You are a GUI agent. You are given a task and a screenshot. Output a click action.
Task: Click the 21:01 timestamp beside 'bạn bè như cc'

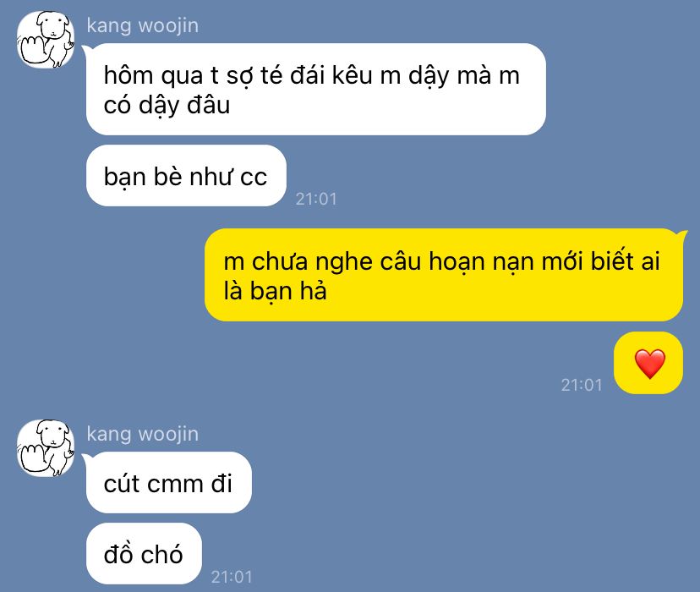click(316, 199)
